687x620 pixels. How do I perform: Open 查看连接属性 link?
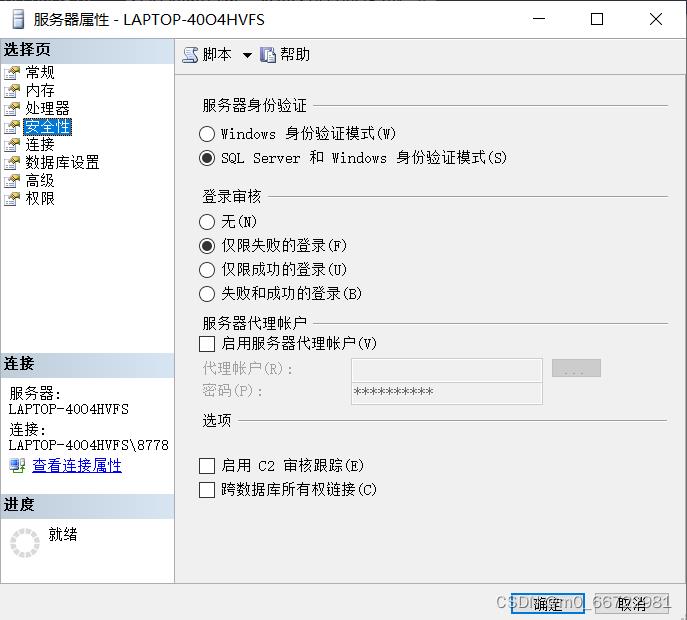pyautogui.click(x=77, y=465)
